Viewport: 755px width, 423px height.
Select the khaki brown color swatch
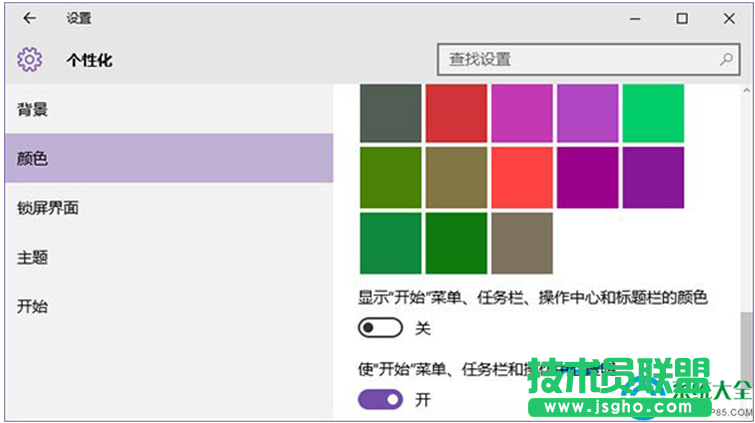pyautogui.click(x=456, y=177)
